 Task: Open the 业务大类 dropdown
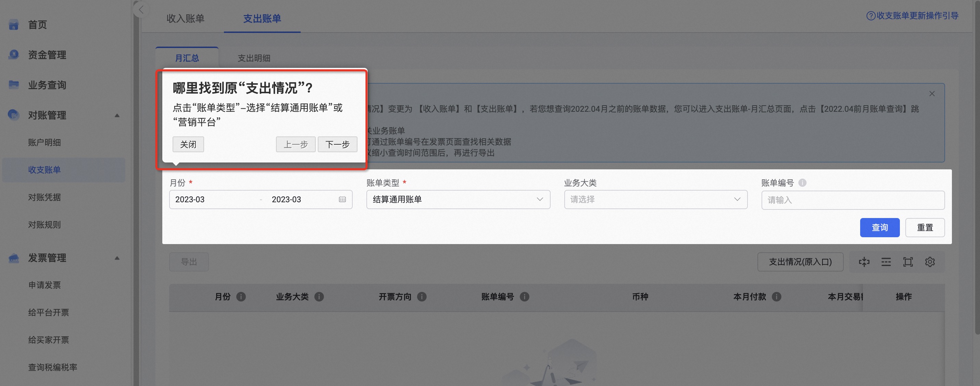tap(655, 199)
